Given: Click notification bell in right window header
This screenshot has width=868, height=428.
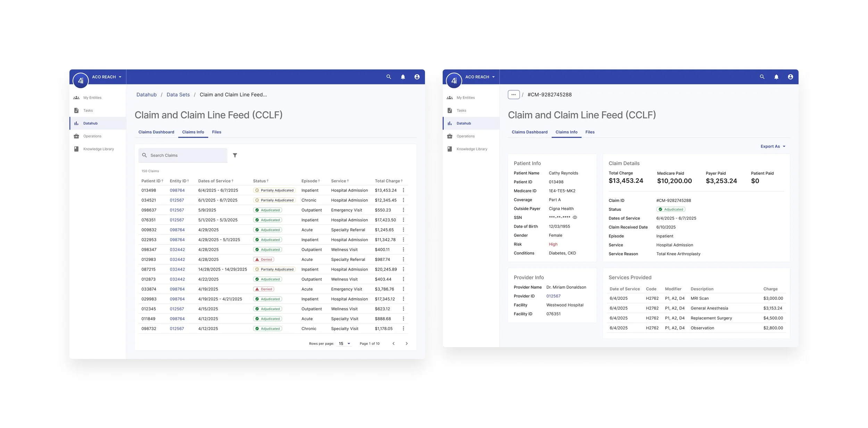Looking at the screenshot, I should click(776, 77).
